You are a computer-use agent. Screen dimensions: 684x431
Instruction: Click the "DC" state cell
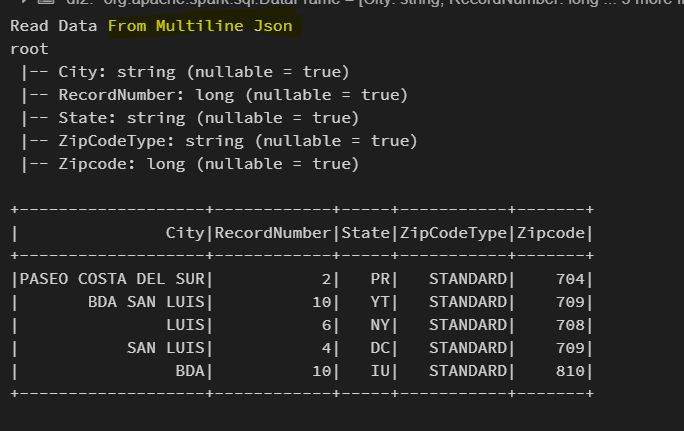tap(380, 349)
